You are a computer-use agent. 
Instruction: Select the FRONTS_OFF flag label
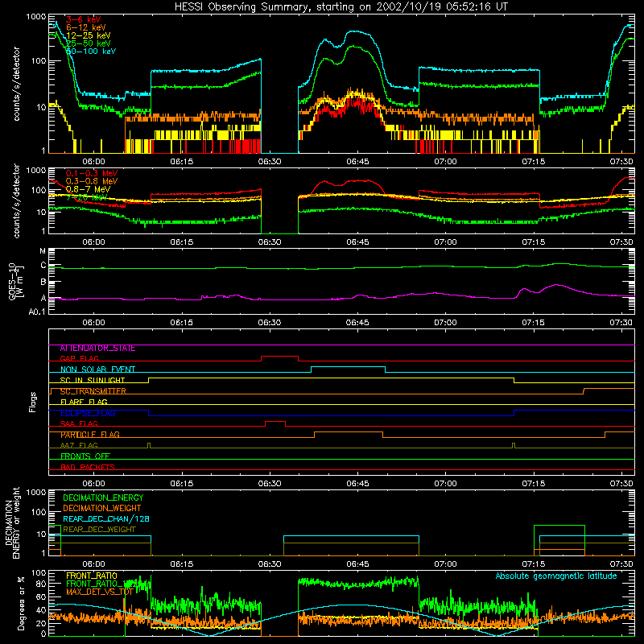coord(85,456)
